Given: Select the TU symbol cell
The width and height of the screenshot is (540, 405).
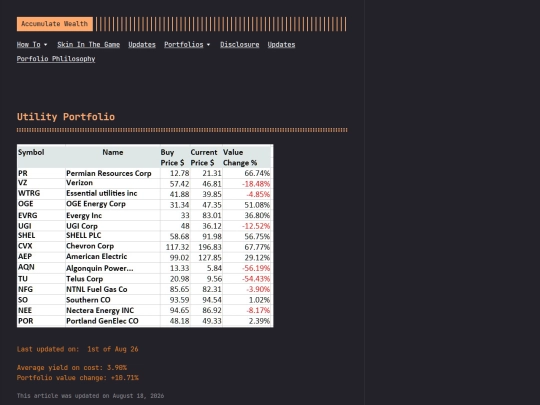Looking at the screenshot, I should 23,279.
